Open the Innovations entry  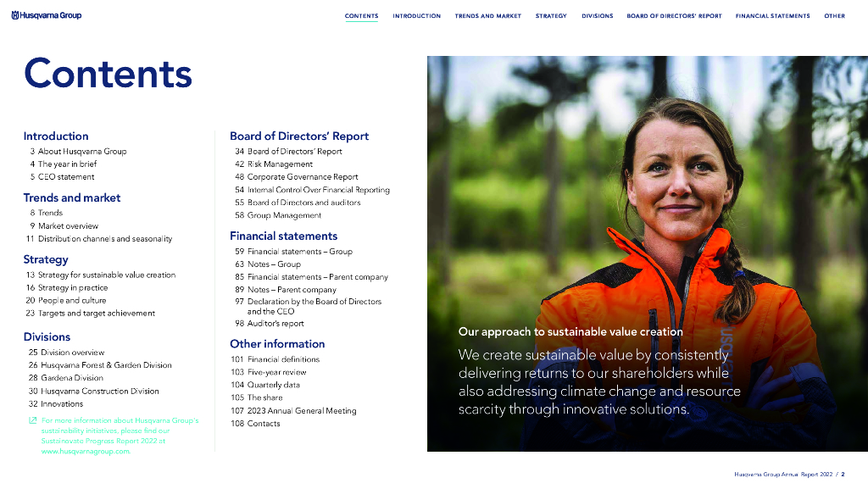click(x=56, y=403)
